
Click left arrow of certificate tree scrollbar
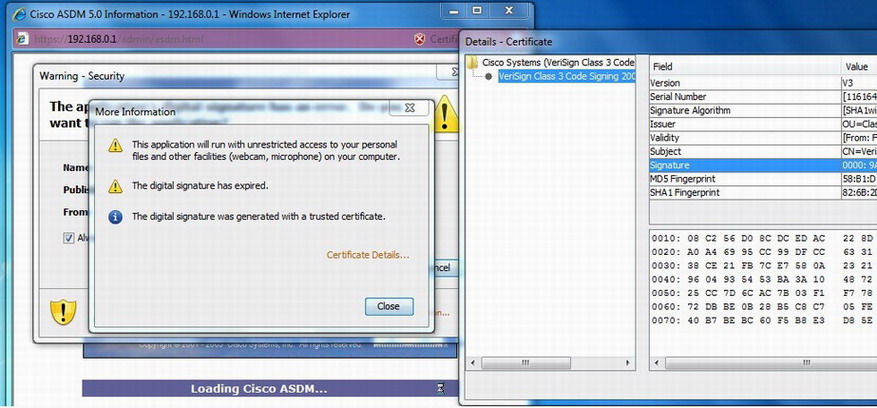[x=473, y=363]
